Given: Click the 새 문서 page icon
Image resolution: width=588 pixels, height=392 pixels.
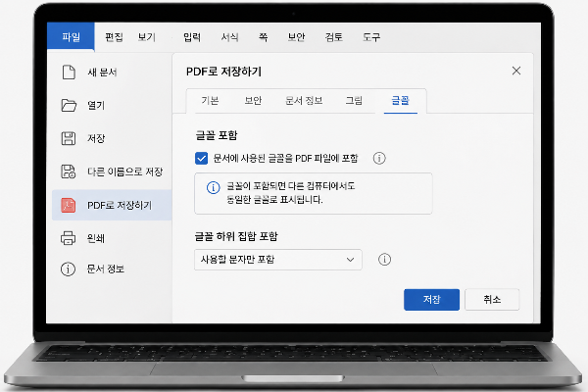Looking at the screenshot, I should (69, 72).
